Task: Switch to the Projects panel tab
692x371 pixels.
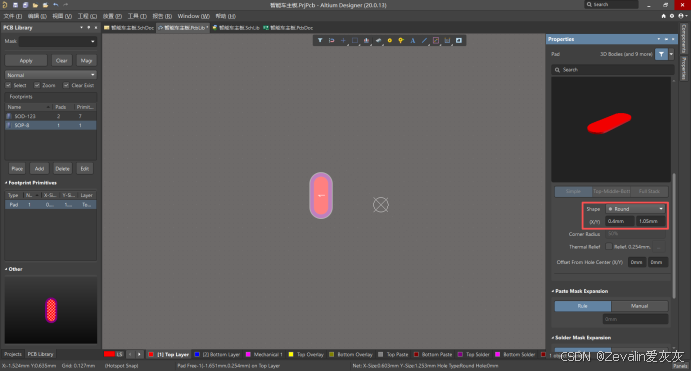Action: tap(13, 354)
